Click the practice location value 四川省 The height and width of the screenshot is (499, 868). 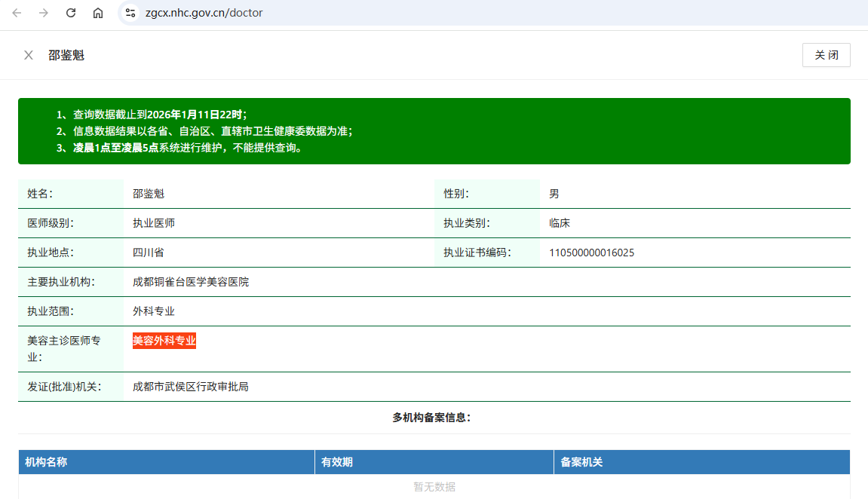(x=149, y=253)
